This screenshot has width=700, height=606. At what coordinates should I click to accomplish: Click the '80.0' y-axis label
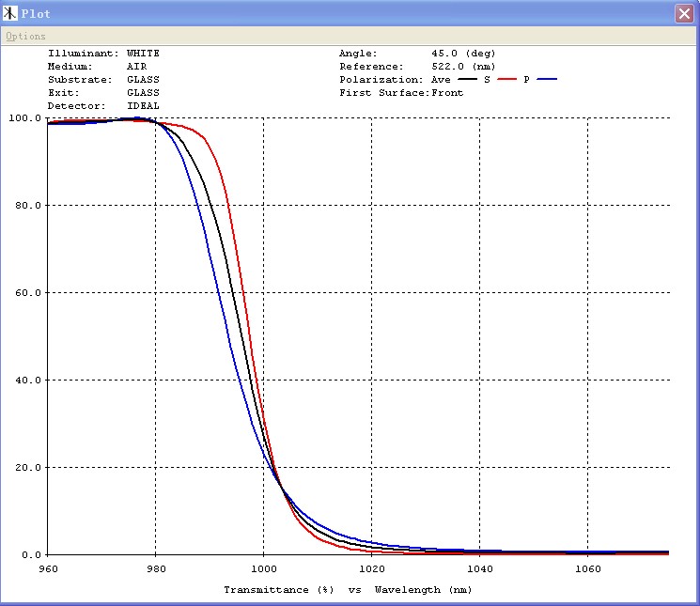[x=27, y=206]
